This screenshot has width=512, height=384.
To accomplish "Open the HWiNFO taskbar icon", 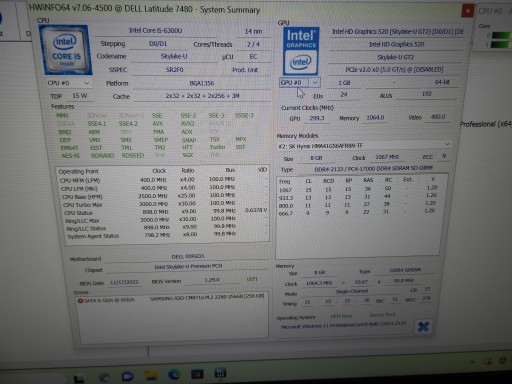I will tap(220, 373).
